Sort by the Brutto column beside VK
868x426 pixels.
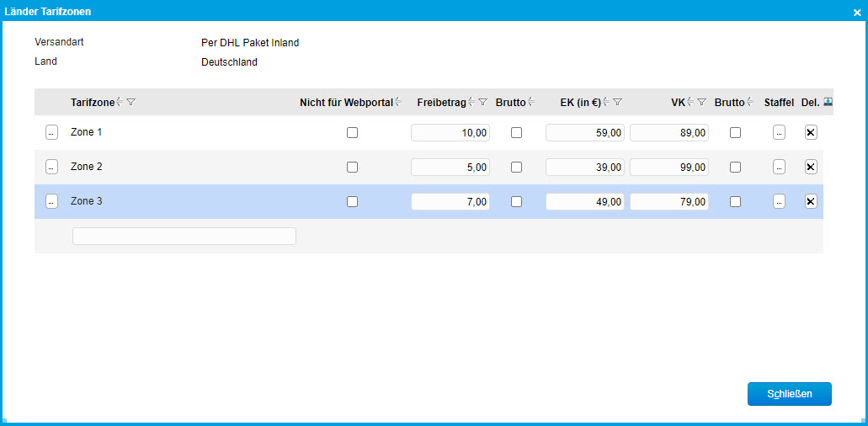750,102
